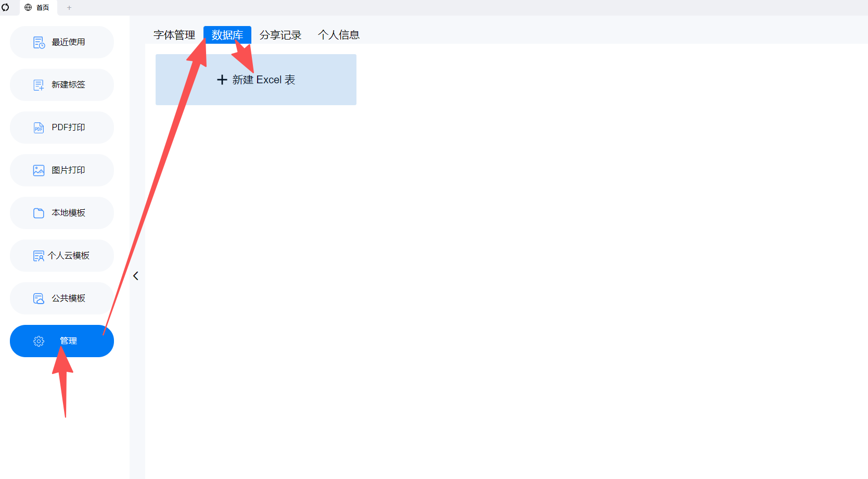The image size is (868, 479).
Task: Click the public template cloud icon
Action: click(x=39, y=299)
